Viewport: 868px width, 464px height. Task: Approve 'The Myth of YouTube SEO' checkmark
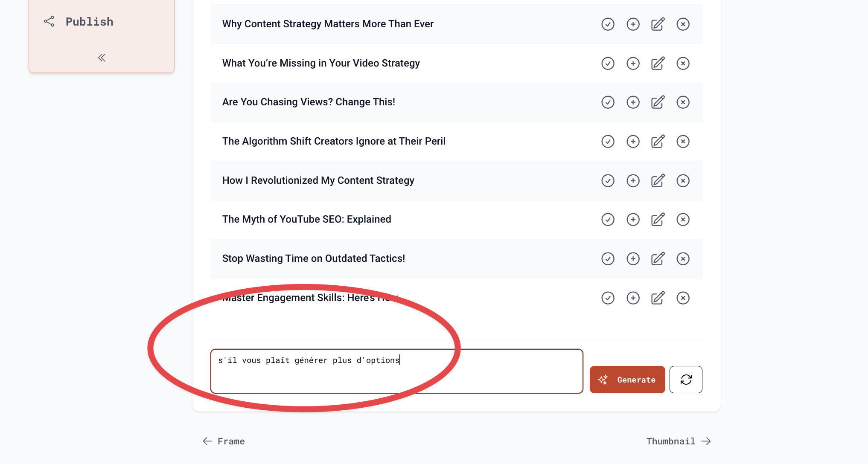coord(608,220)
